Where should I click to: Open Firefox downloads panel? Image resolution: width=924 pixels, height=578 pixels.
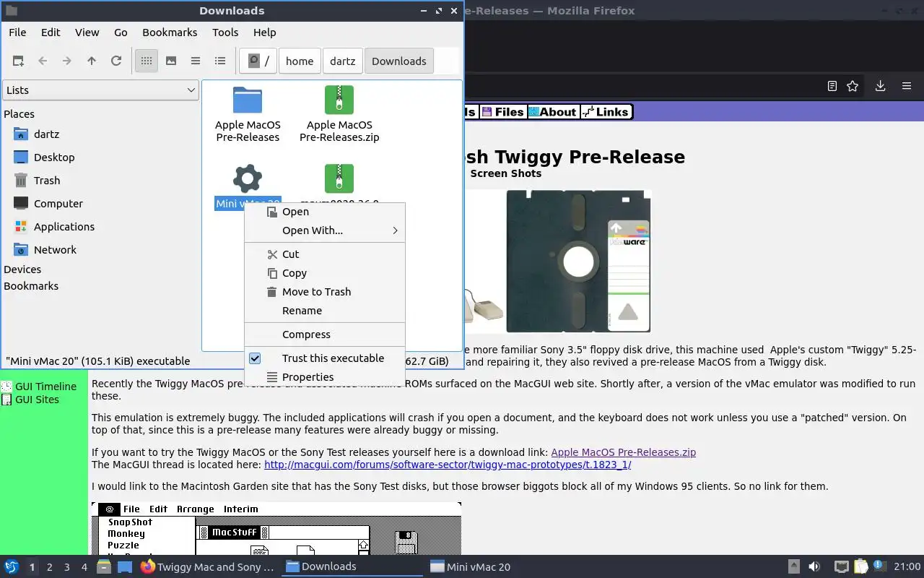coord(880,86)
